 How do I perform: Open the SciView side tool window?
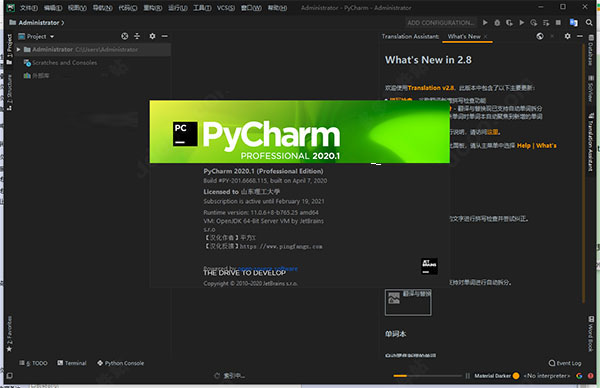591,89
